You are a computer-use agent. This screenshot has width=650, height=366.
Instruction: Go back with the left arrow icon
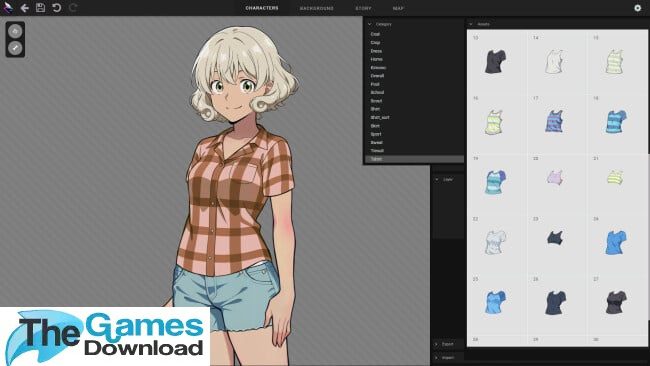coord(24,8)
